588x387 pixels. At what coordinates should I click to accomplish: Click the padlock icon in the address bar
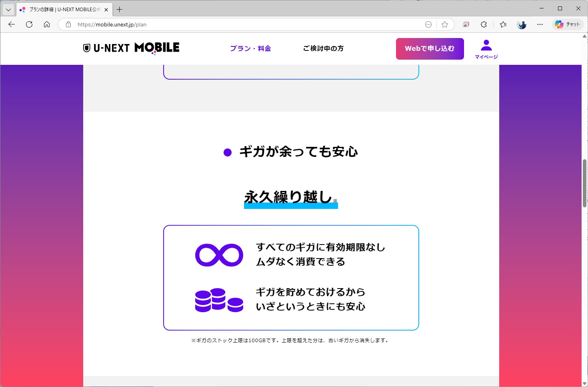point(69,24)
